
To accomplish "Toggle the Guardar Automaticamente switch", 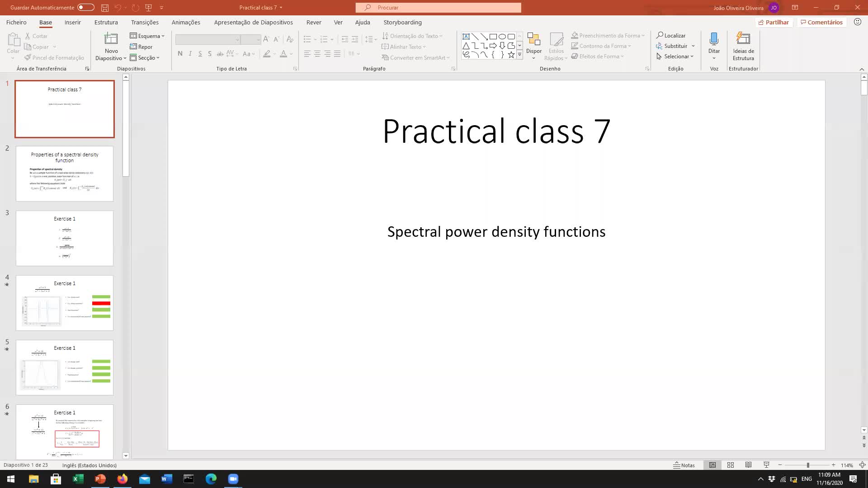I will 85,8.
